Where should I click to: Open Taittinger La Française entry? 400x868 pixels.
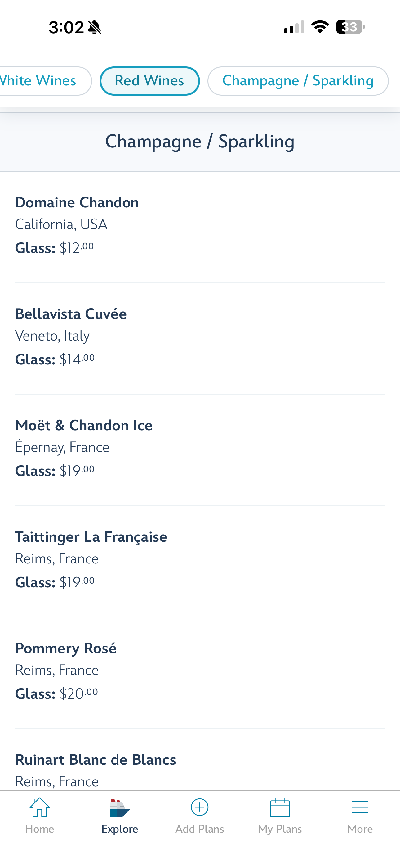point(91,537)
